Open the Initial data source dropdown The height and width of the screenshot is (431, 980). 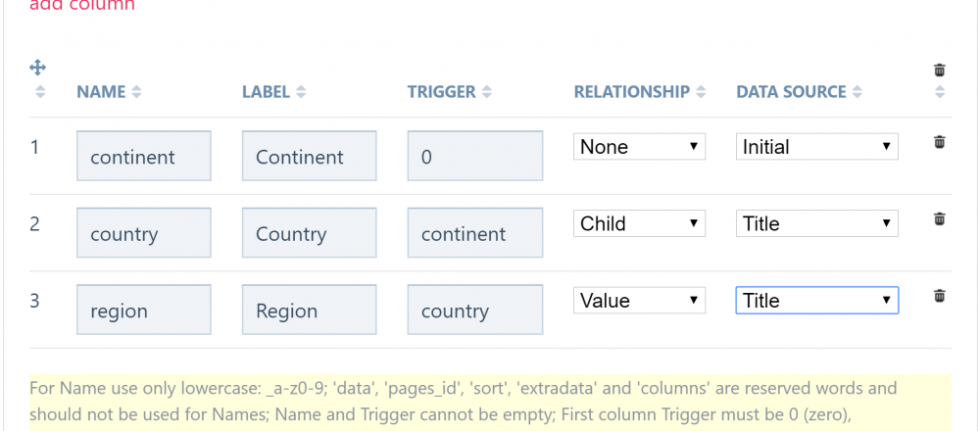pos(816,147)
